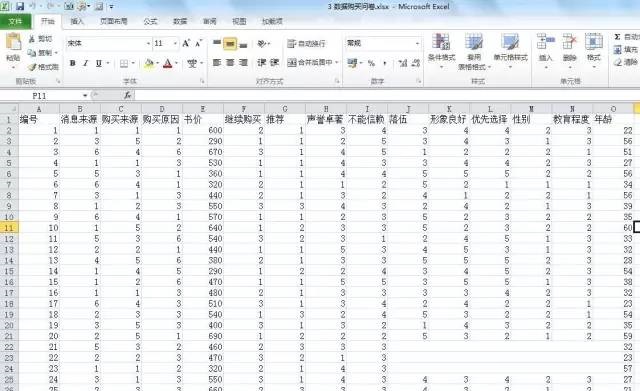Image resolution: width=640 pixels, height=391 pixels.
Task: Open font color dropdown arrow
Action: tap(176, 63)
